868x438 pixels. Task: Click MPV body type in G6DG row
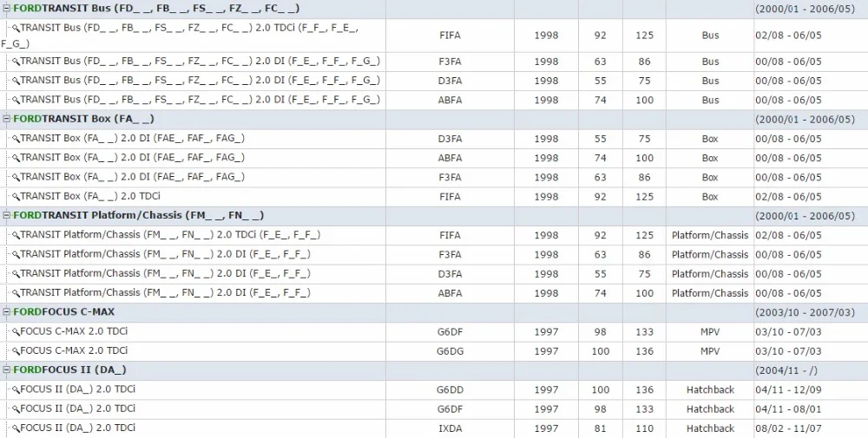pos(710,351)
